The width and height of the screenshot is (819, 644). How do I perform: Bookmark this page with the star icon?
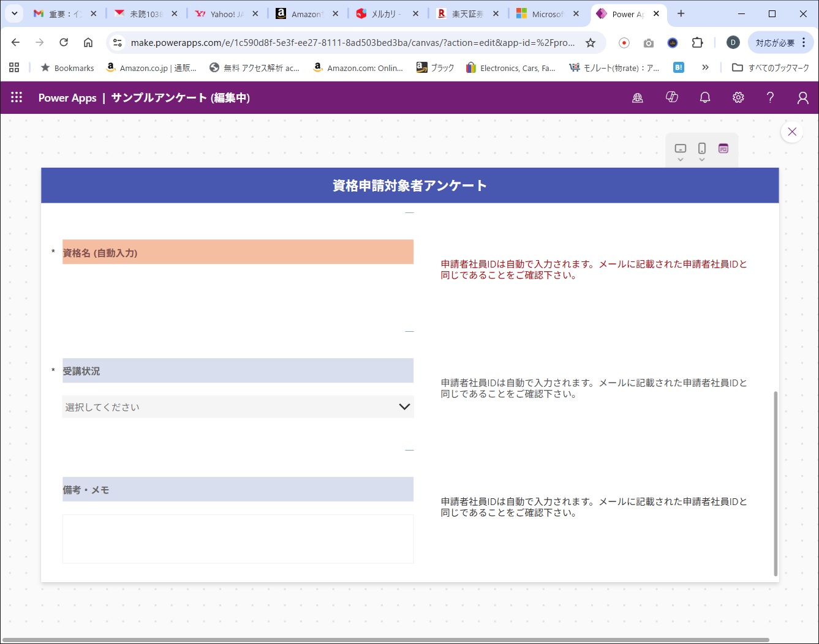pyautogui.click(x=591, y=42)
